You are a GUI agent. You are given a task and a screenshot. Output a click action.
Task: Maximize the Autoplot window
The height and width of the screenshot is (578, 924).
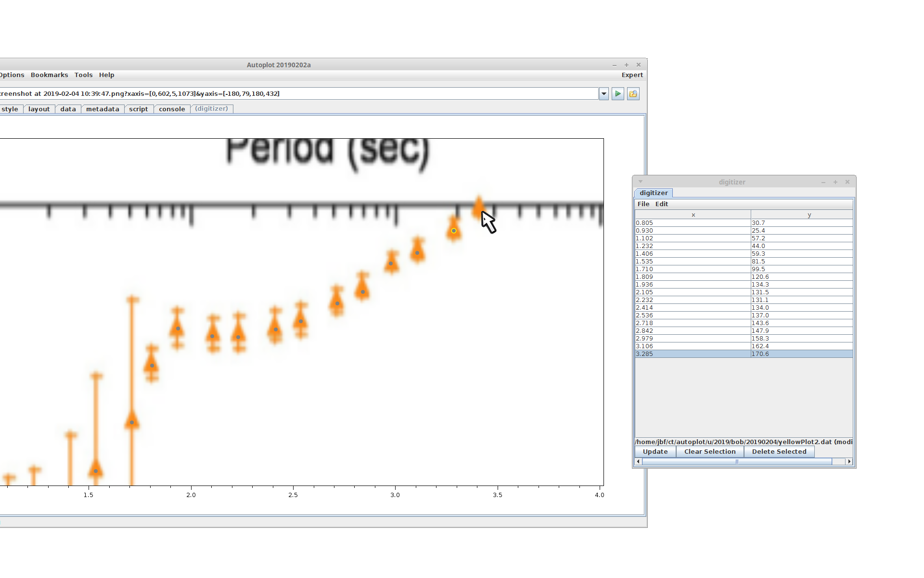627,65
